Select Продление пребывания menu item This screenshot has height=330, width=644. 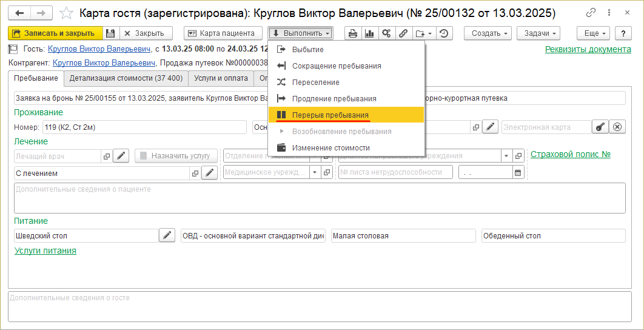coord(346,99)
